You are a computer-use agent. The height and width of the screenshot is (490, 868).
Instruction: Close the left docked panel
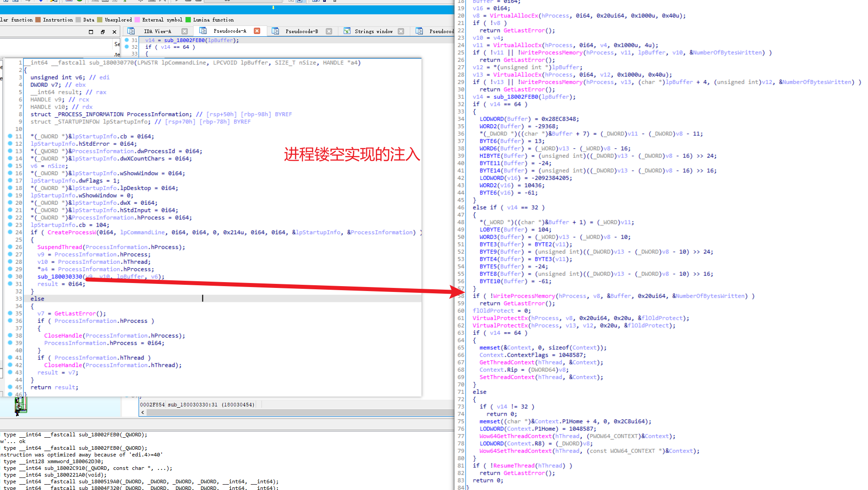(114, 32)
